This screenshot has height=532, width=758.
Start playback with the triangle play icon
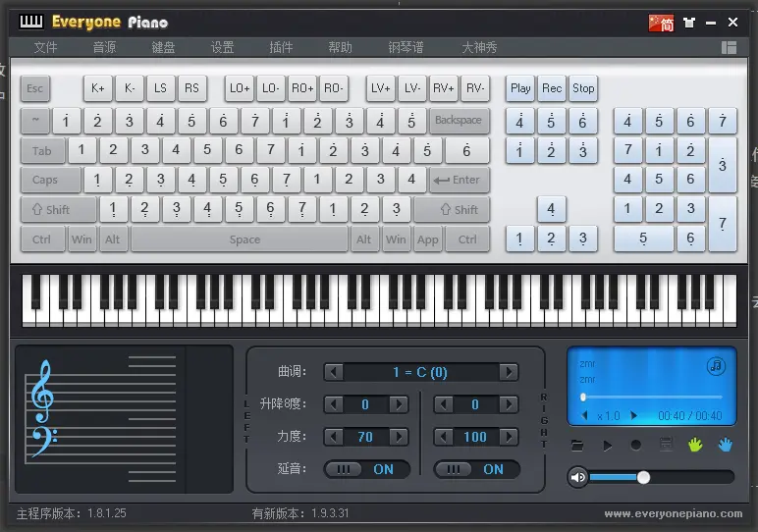607,445
